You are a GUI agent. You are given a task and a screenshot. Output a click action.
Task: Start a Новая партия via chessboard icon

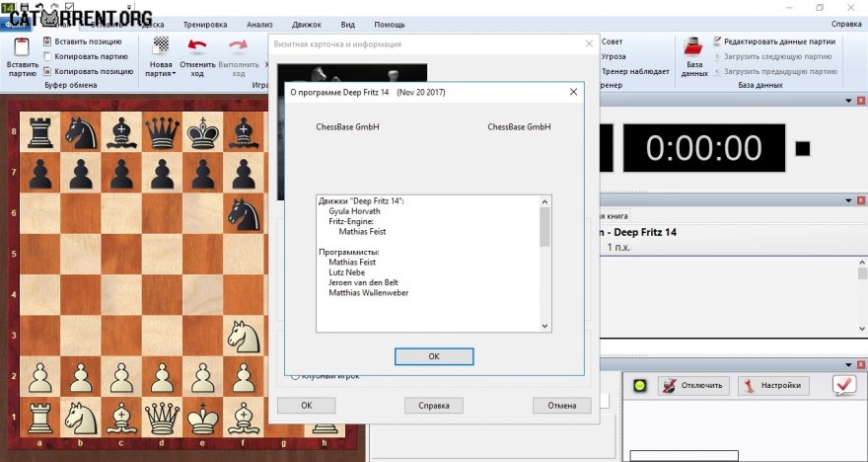161,44
